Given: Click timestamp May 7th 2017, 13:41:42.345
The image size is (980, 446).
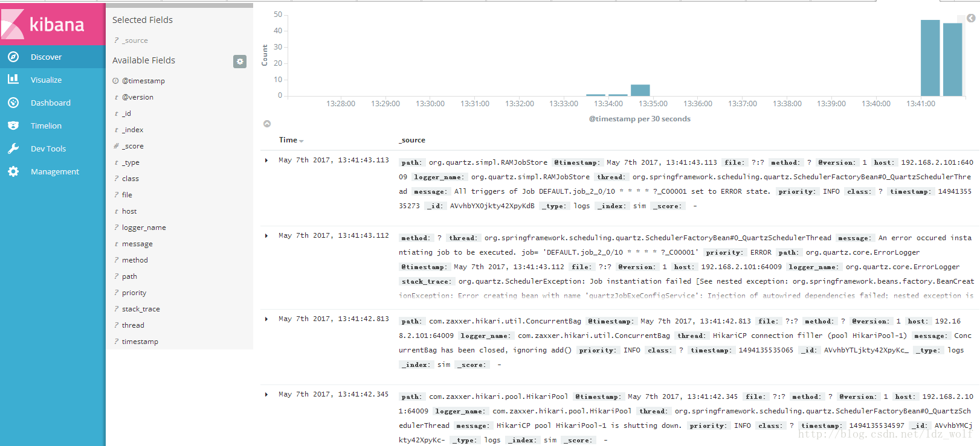Looking at the screenshot, I should click(334, 395).
